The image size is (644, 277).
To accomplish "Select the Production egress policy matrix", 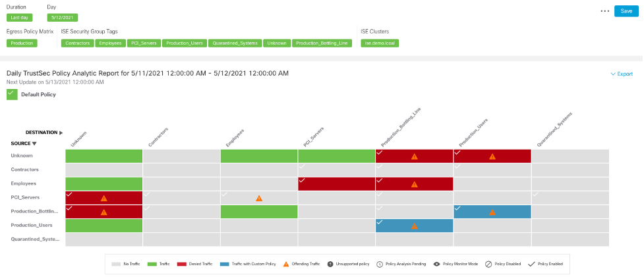I will tap(22, 43).
